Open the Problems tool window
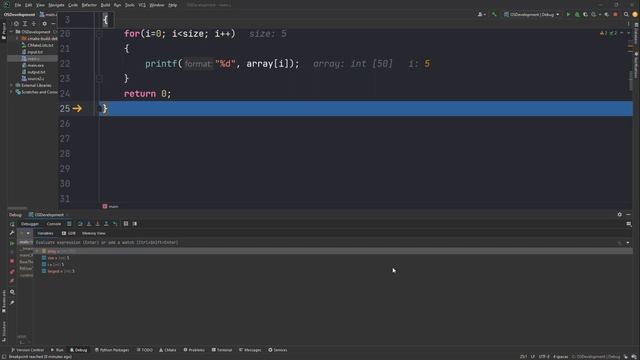Viewport: 640px width, 360px height. click(194, 350)
